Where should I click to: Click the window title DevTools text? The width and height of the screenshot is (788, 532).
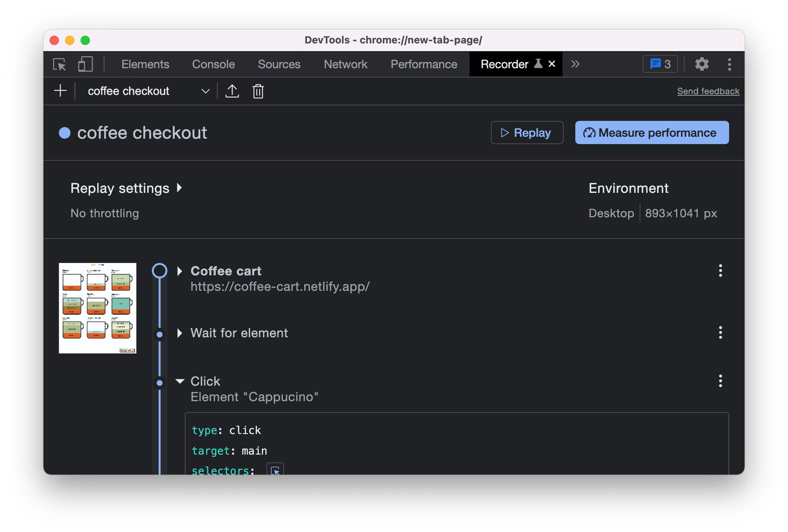coord(393,40)
